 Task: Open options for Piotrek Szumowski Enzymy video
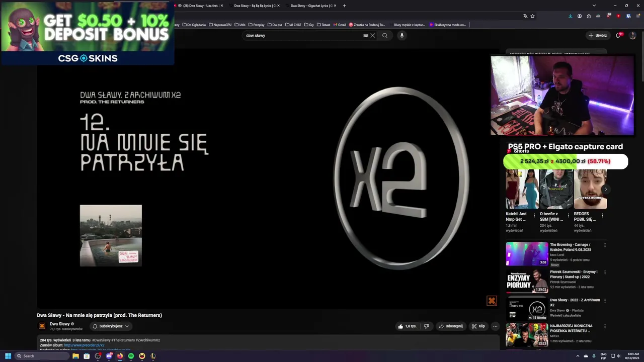tap(605, 273)
